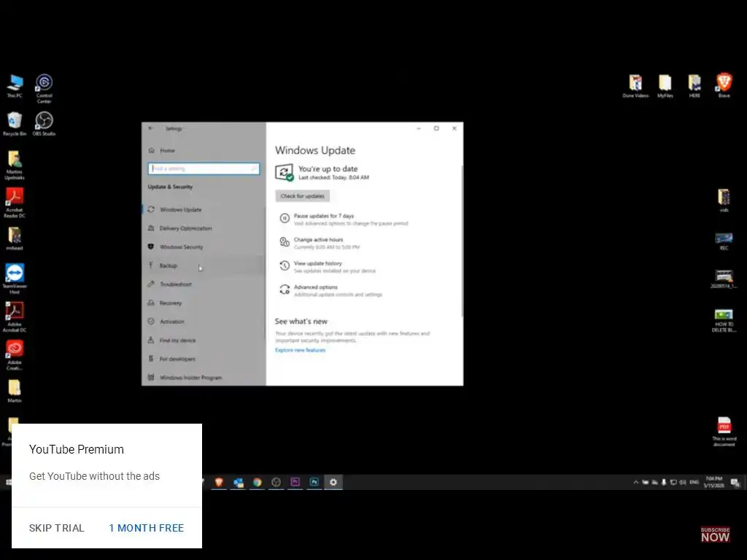Click OBS Studio icon in taskbar

tap(276, 483)
